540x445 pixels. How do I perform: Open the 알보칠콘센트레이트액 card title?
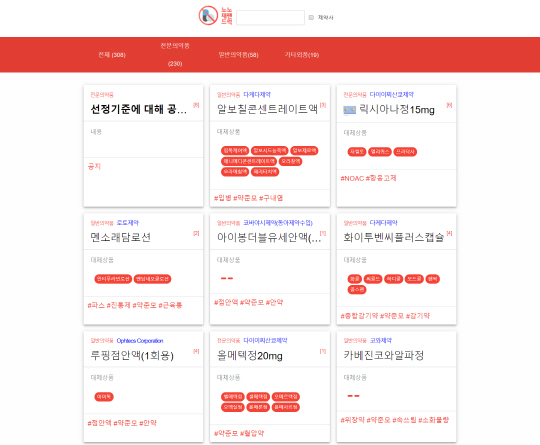click(x=267, y=109)
